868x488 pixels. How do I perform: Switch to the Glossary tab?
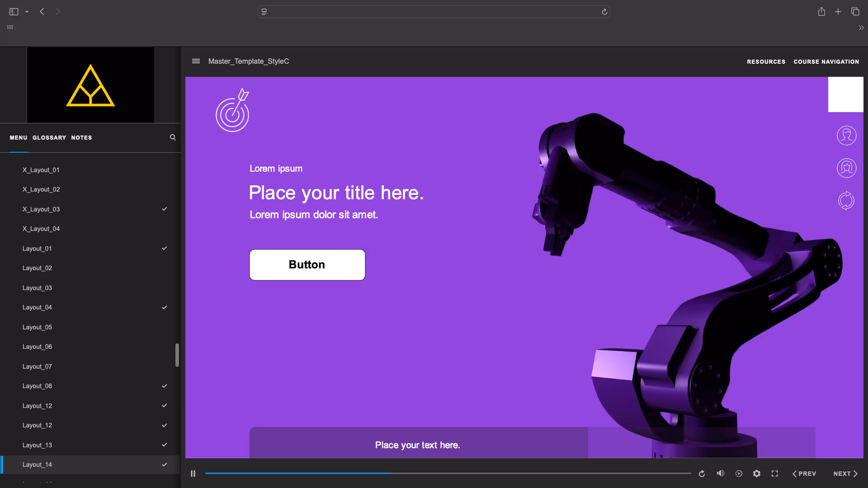(49, 138)
